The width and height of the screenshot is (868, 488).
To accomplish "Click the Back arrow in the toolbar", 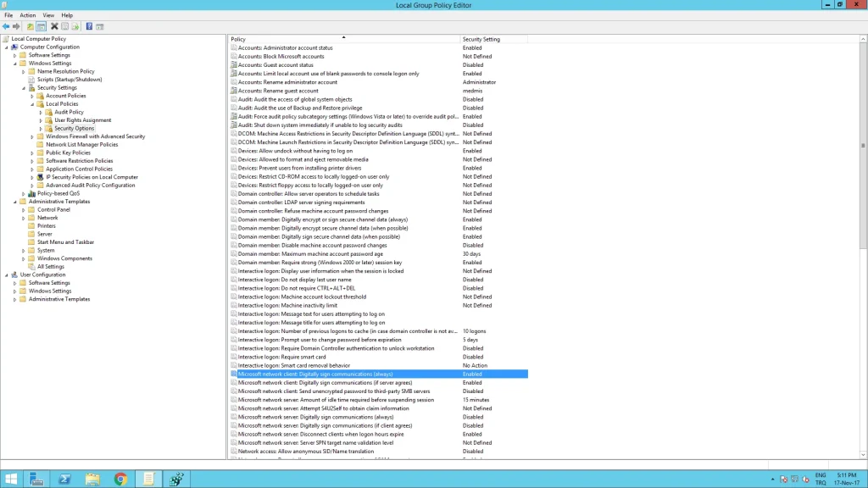I will click(x=6, y=26).
